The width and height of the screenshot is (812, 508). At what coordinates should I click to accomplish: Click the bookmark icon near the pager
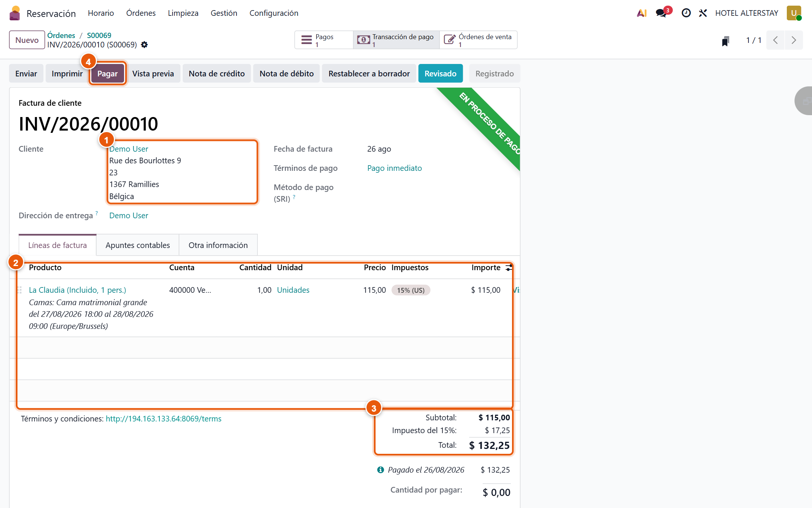point(726,41)
